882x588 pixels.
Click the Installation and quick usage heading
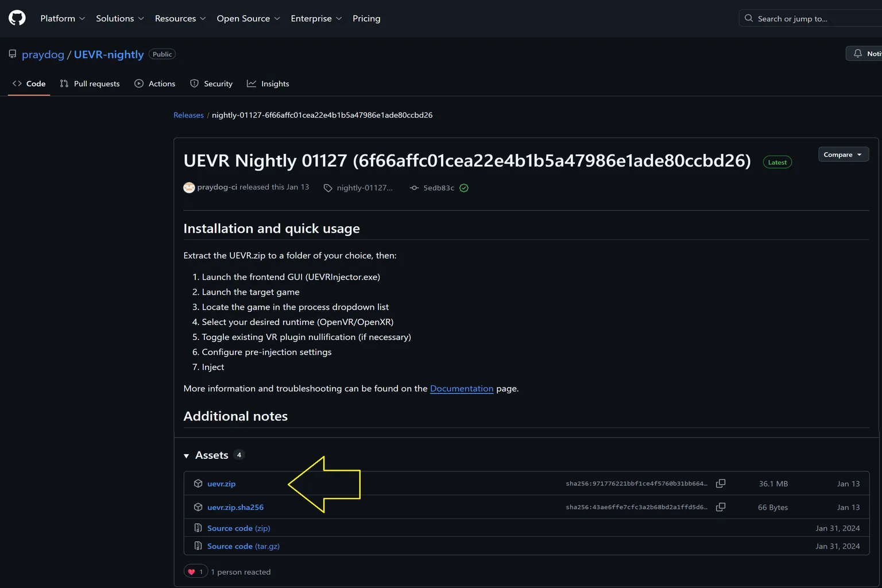point(272,229)
